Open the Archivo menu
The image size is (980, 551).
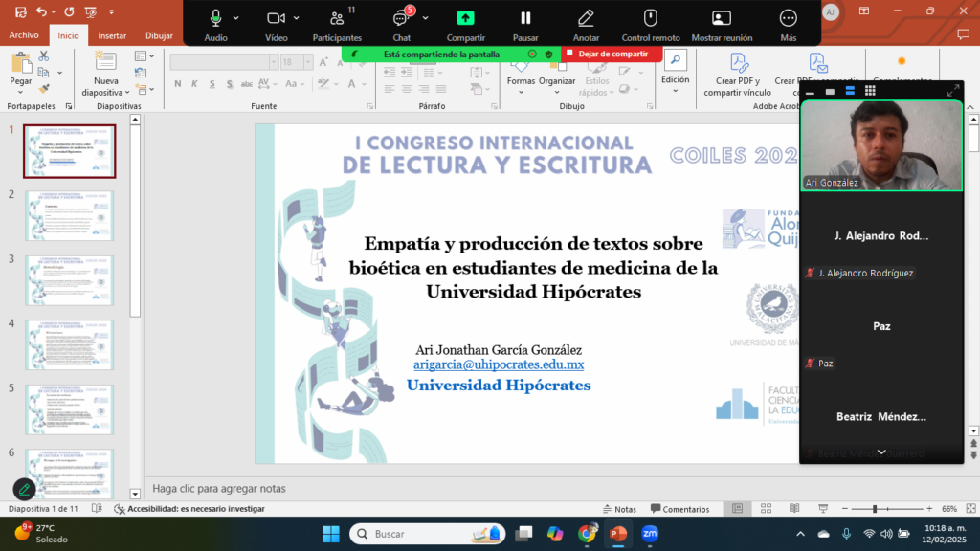point(24,35)
